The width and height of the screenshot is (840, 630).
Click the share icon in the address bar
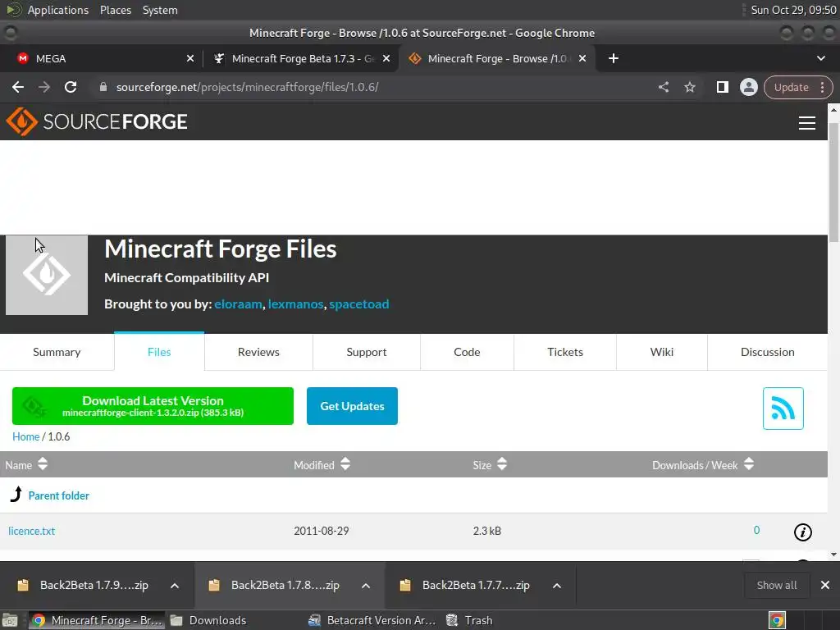point(663,87)
